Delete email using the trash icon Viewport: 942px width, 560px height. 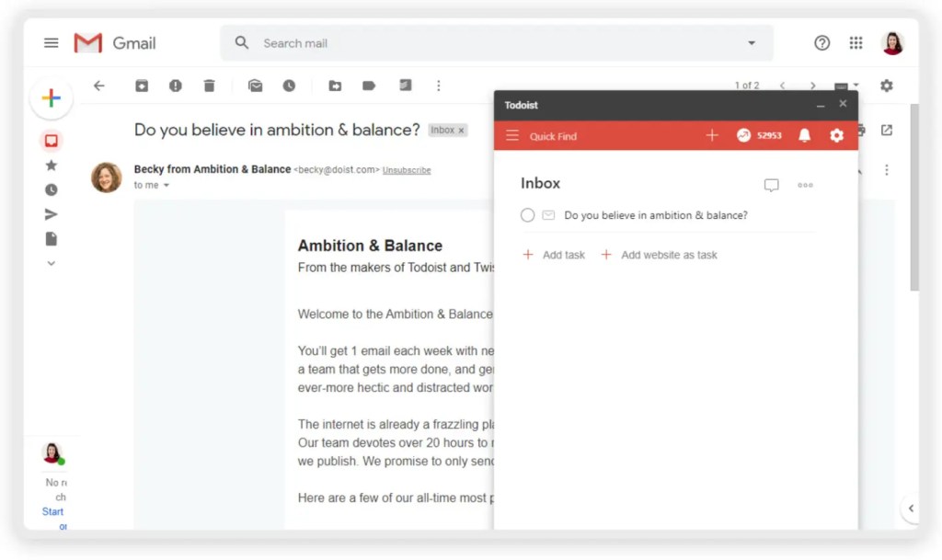pyautogui.click(x=210, y=86)
